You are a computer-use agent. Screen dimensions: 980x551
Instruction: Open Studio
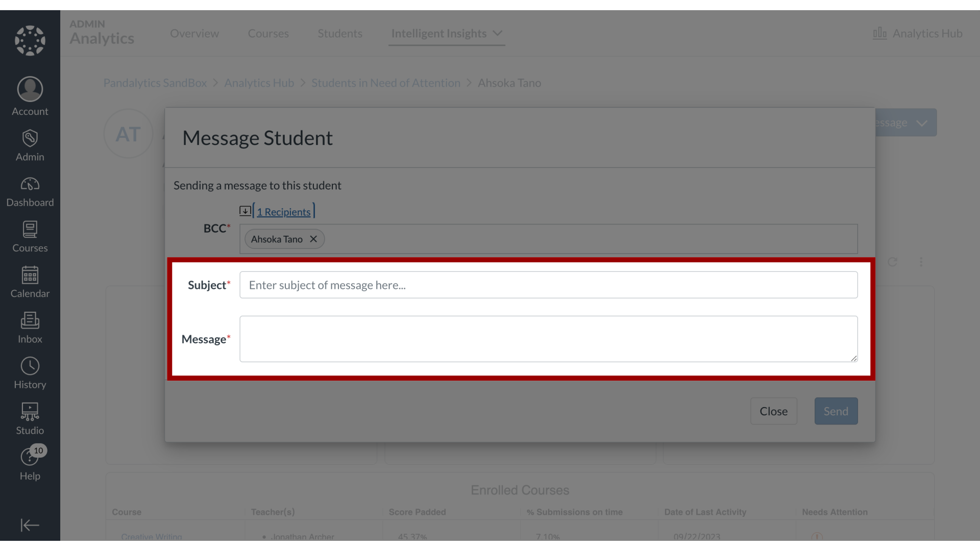[x=30, y=419]
